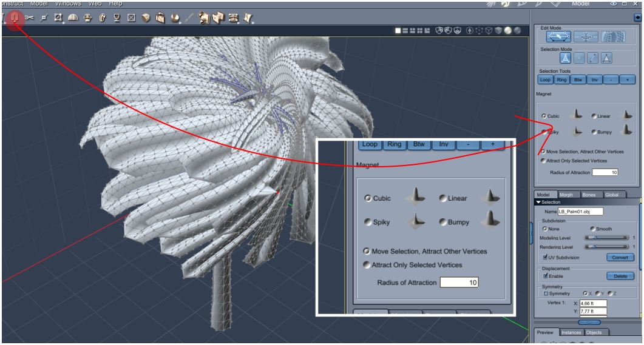Select the polygon-mesh Edit Mode icon
The width and height of the screenshot is (644, 345).
pyautogui.click(x=558, y=36)
